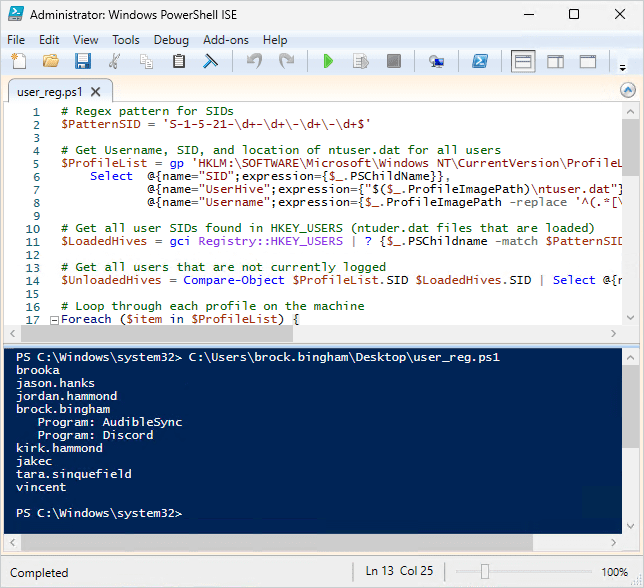The image size is (644, 588).
Task: Collapse the script pane with the round arrow
Action: coord(628,90)
